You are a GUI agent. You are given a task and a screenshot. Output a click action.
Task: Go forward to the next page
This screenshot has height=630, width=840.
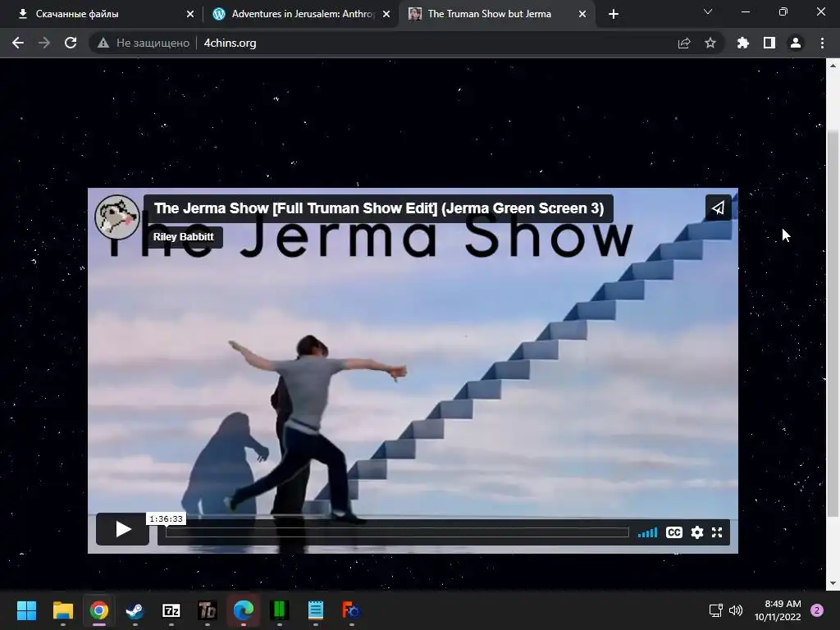(44, 43)
